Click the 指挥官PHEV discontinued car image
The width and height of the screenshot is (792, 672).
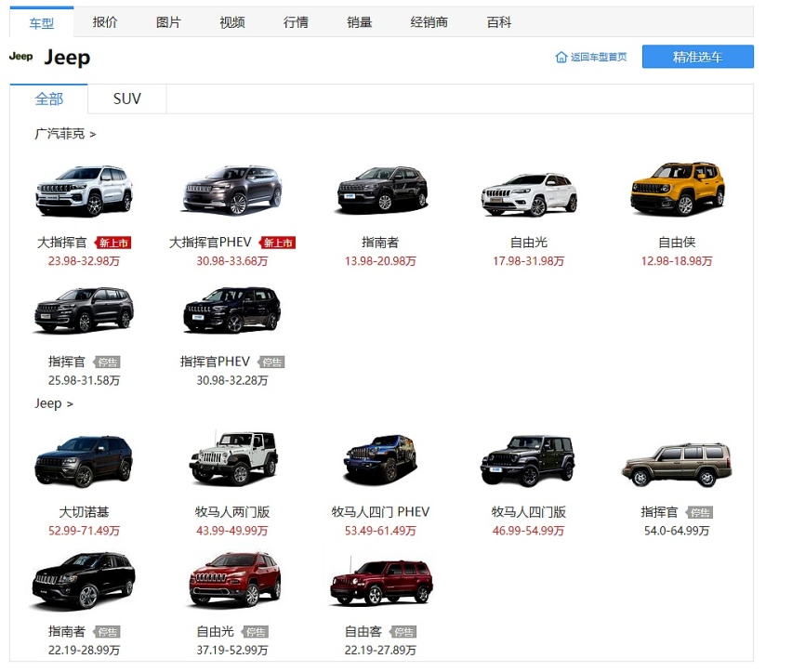pyautogui.click(x=231, y=310)
